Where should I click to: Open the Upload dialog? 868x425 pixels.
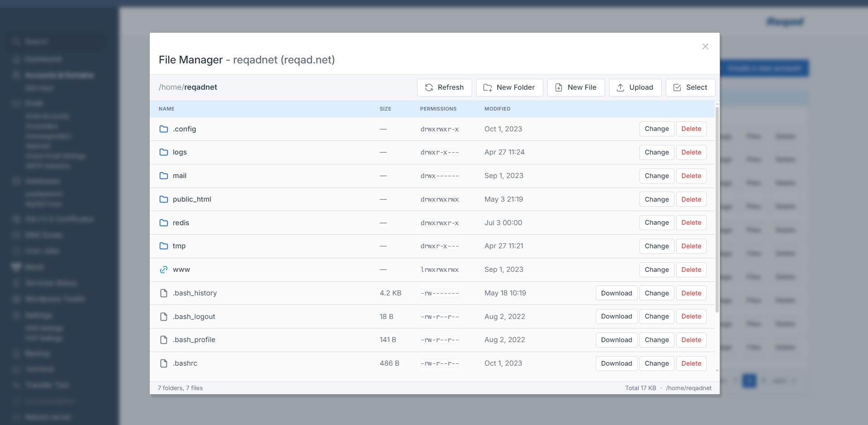[x=635, y=87]
